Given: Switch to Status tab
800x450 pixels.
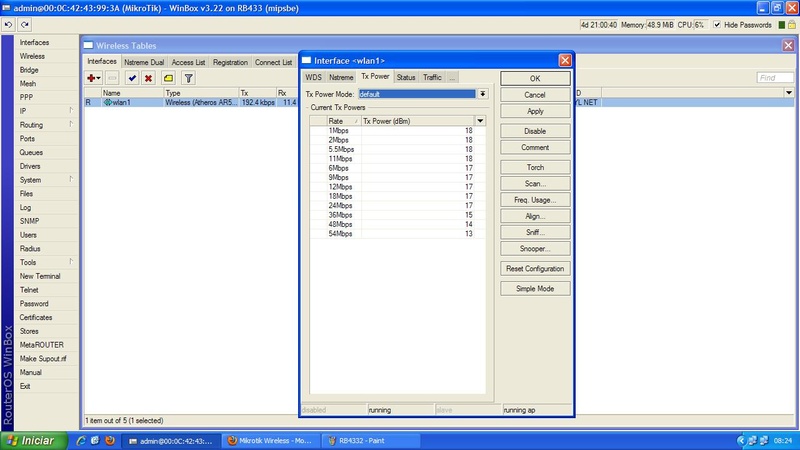Looking at the screenshot, I should 406,77.
